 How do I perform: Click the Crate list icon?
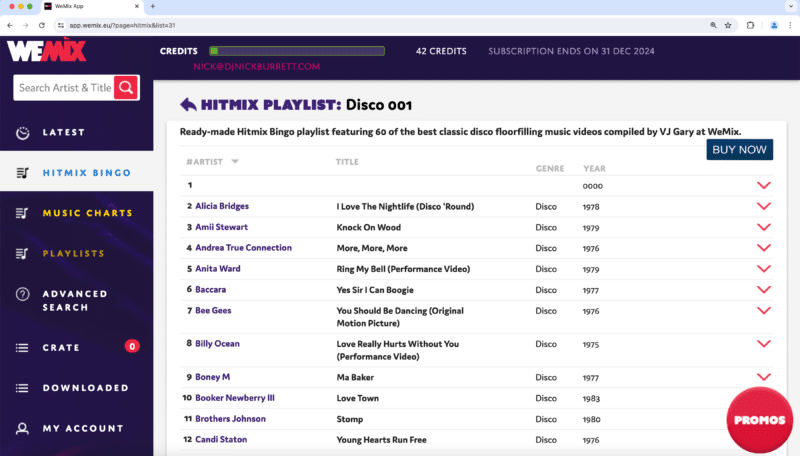click(x=22, y=348)
